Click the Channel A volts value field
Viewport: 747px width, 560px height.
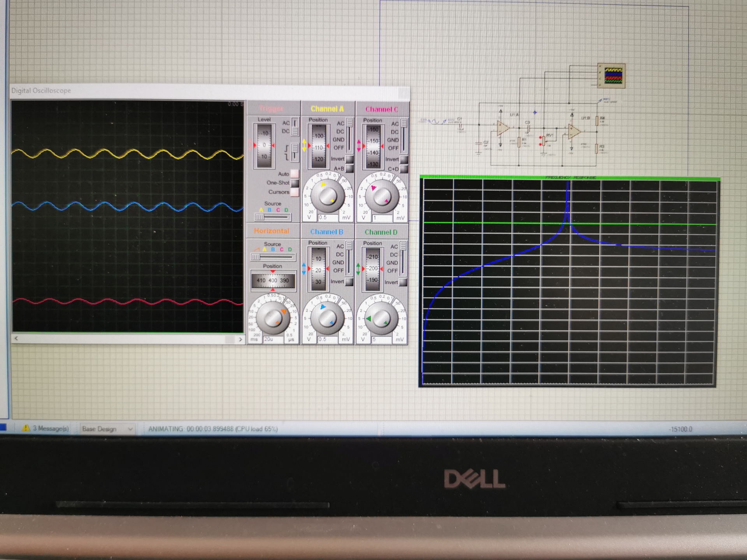coord(327,218)
